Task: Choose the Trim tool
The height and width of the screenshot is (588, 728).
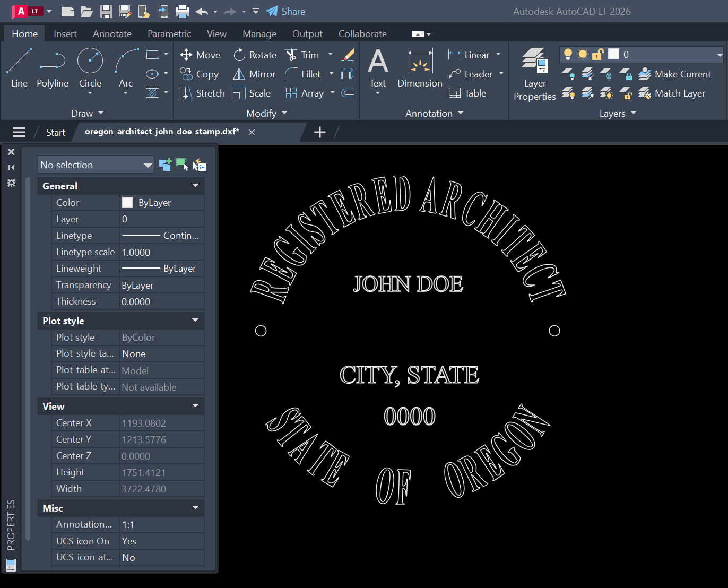Action: [x=302, y=55]
